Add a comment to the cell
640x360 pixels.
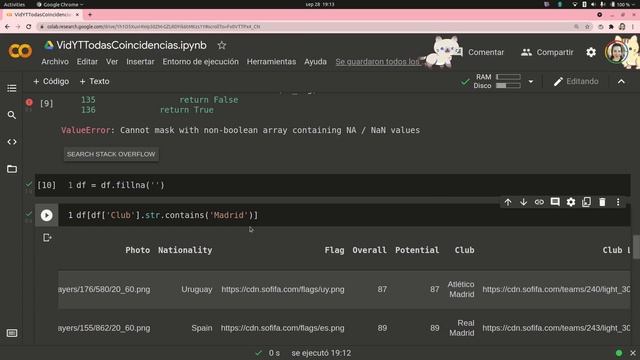coord(555,202)
